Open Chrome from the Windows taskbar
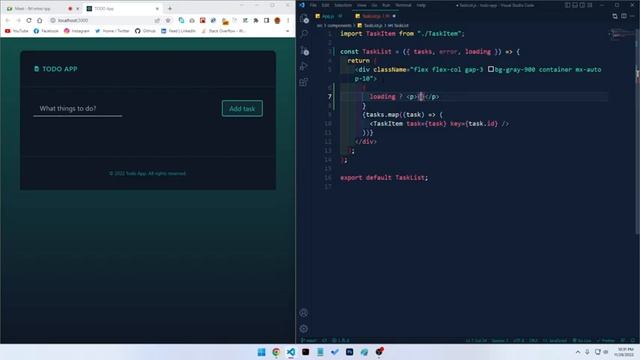640x360 pixels. [x=276, y=352]
